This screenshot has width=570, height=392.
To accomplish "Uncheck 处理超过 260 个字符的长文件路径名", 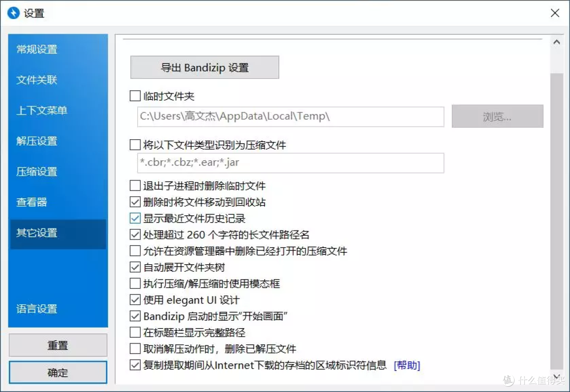I will (135, 235).
